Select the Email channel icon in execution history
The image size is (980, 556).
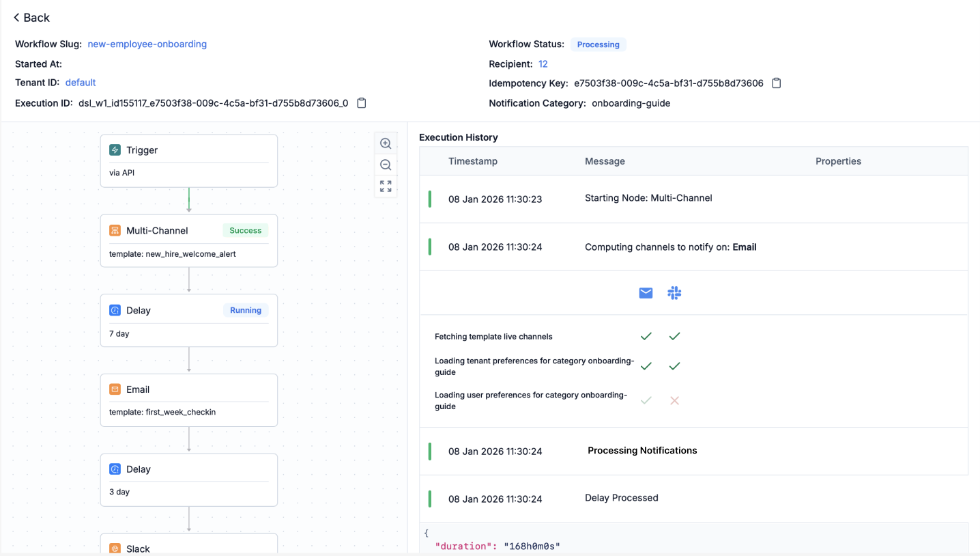click(x=645, y=292)
